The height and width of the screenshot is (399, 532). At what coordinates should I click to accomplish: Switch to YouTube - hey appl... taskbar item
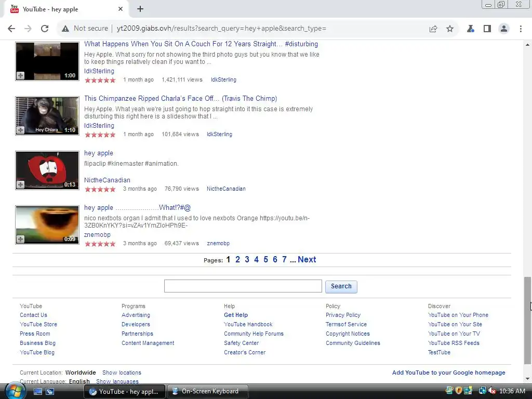tap(125, 391)
